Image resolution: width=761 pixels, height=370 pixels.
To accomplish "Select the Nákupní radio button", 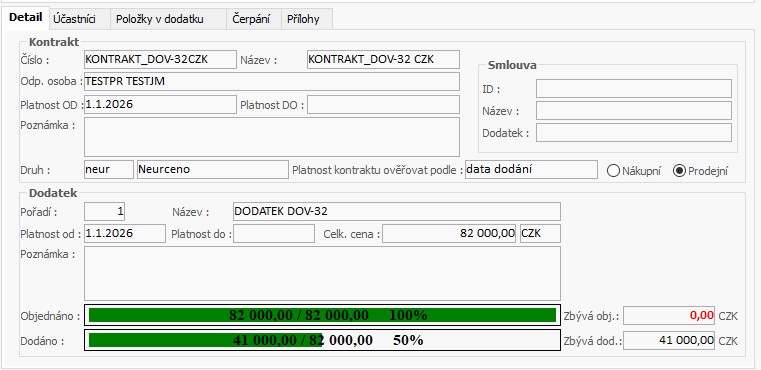I will 634,171.
